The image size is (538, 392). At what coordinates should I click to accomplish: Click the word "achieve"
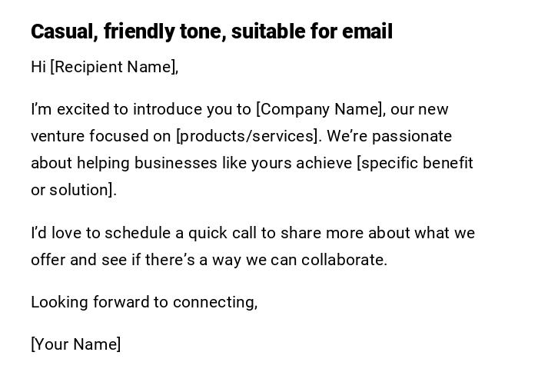324,163
